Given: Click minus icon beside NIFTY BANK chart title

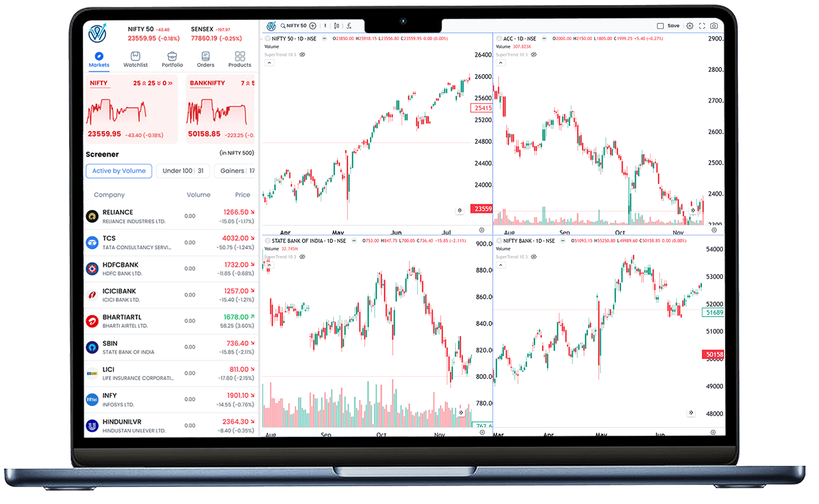Looking at the screenshot, I should click(x=563, y=241).
